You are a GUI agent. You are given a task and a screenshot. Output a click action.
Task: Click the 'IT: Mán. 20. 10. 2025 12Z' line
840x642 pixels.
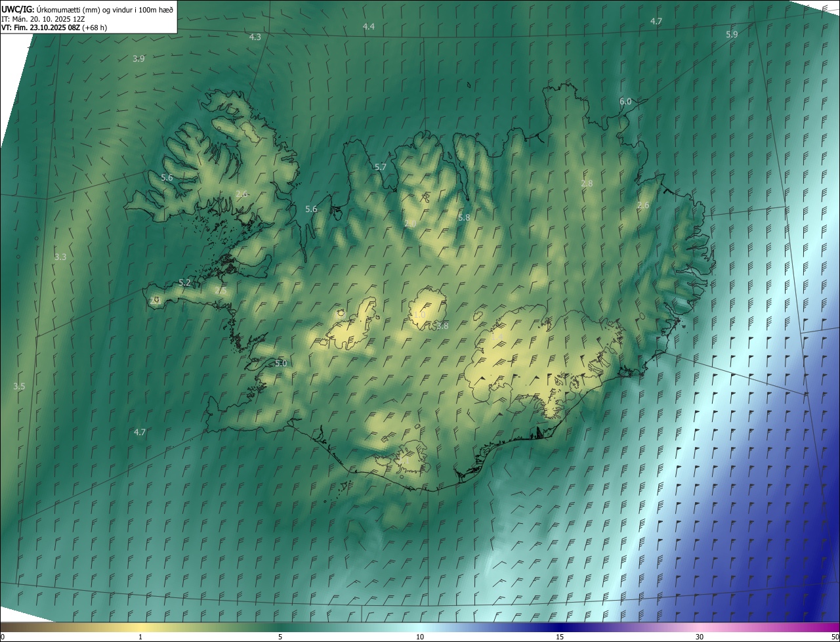point(43,18)
